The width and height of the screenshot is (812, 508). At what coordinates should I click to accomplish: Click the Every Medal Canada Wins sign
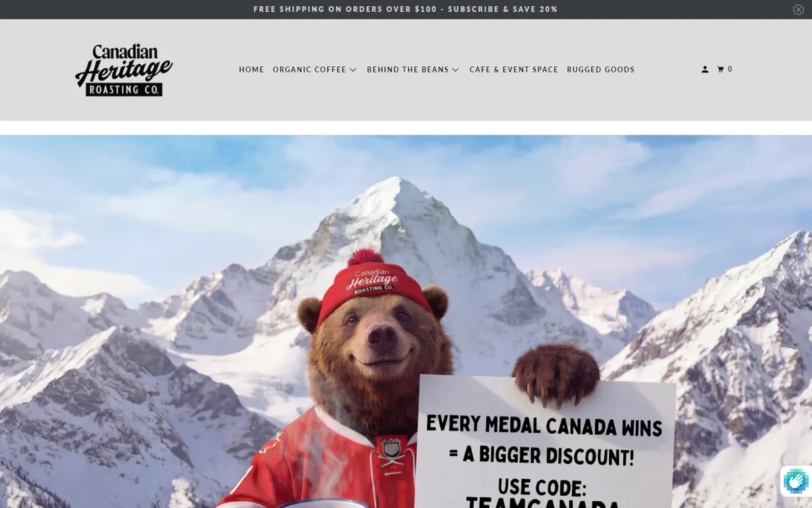coord(545,440)
